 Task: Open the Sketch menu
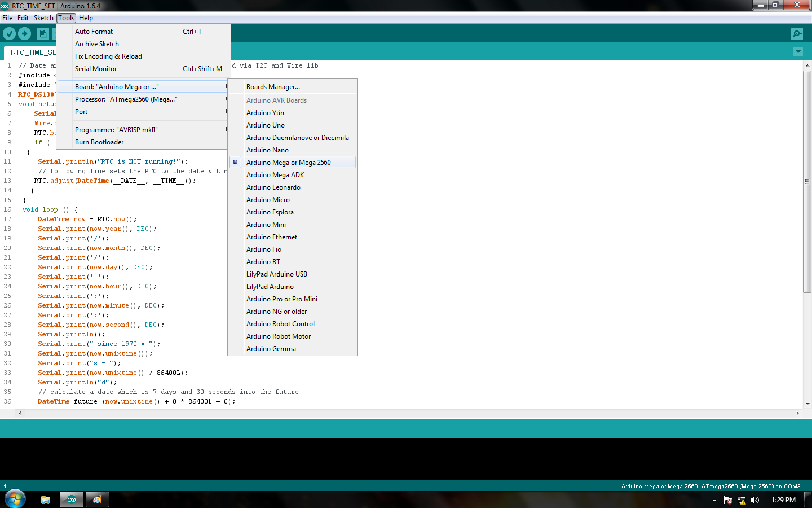tap(43, 18)
